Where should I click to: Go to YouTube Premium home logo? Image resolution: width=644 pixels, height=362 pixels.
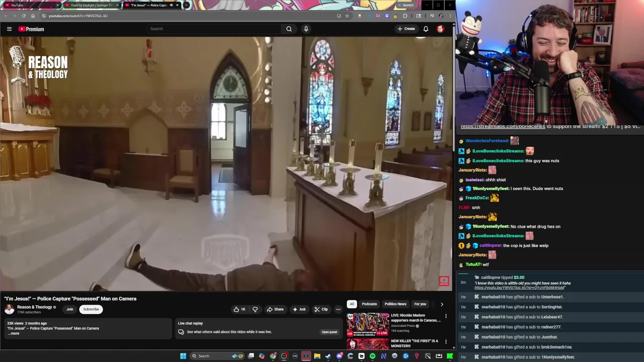coord(31,29)
